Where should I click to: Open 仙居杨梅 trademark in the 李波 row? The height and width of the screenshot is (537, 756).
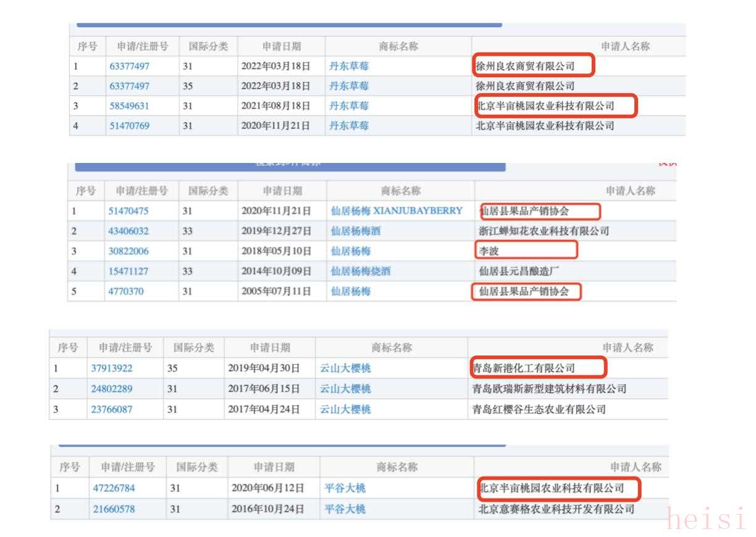click(x=351, y=251)
